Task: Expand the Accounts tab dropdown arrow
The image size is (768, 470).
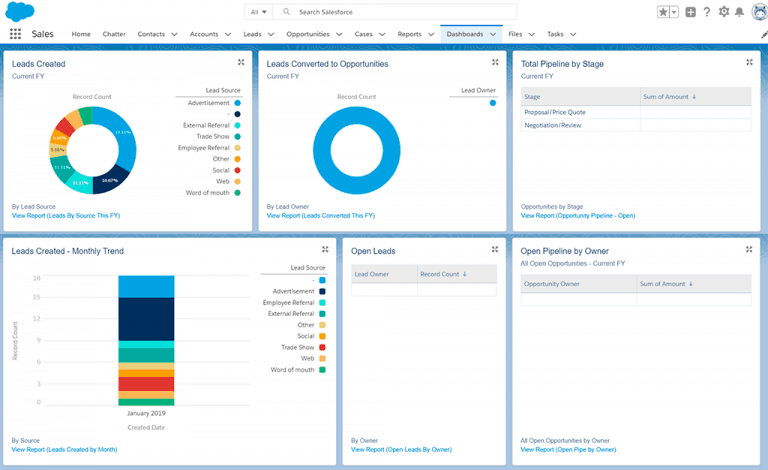Action: coord(228,34)
